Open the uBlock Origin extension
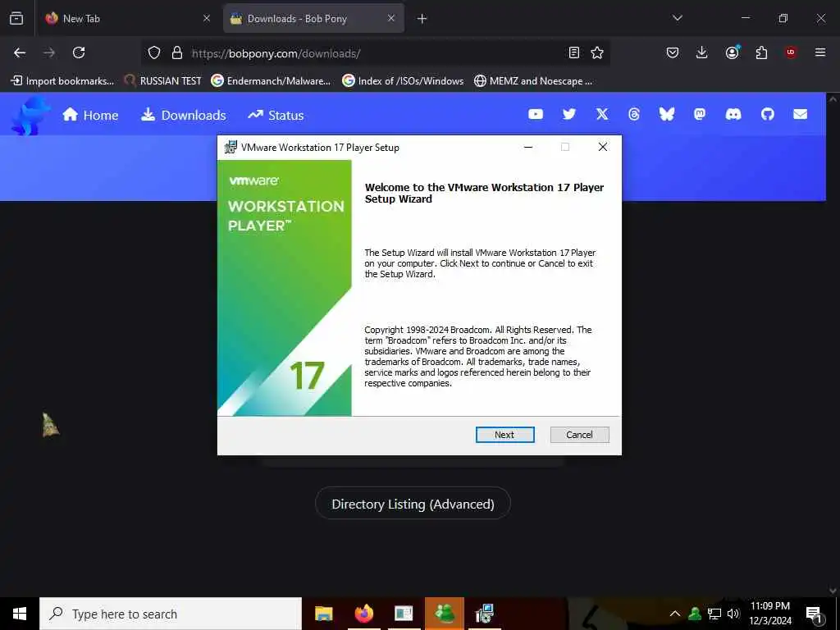Image resolution: width=840 pixels, height=630 pixels. 791,52
